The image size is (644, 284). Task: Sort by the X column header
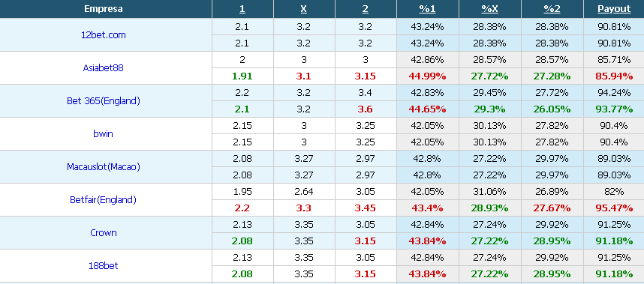point(304,9)
